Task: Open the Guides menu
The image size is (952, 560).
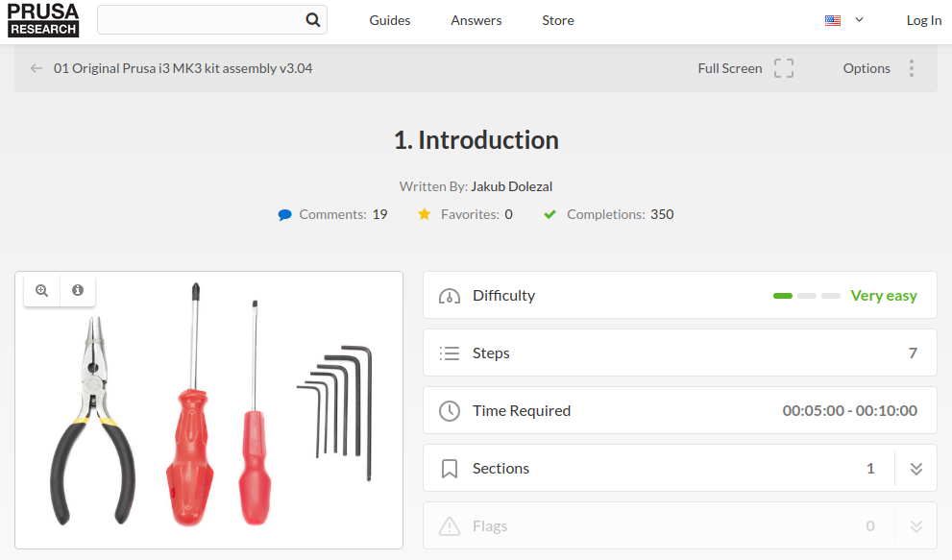Action: tap(390, 20)
